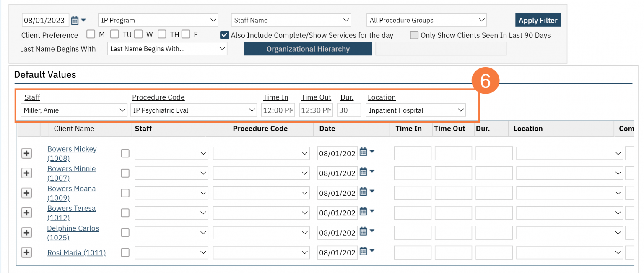
Task: Uncheck Also Include Complete/Show Services for the day
Action: point(224,35)
